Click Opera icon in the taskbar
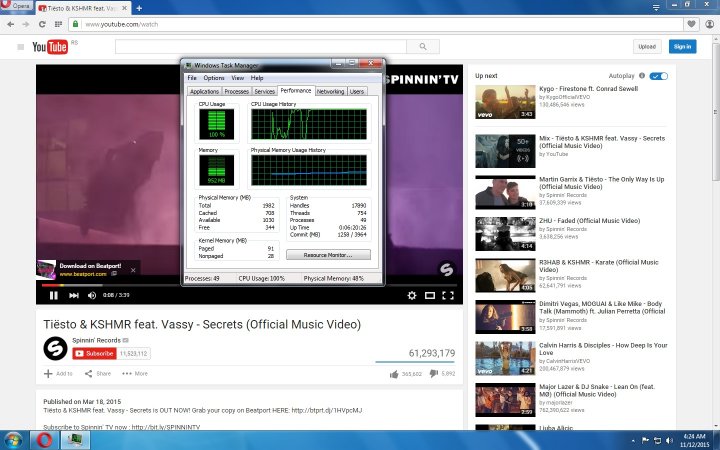 tap(44, 440)
